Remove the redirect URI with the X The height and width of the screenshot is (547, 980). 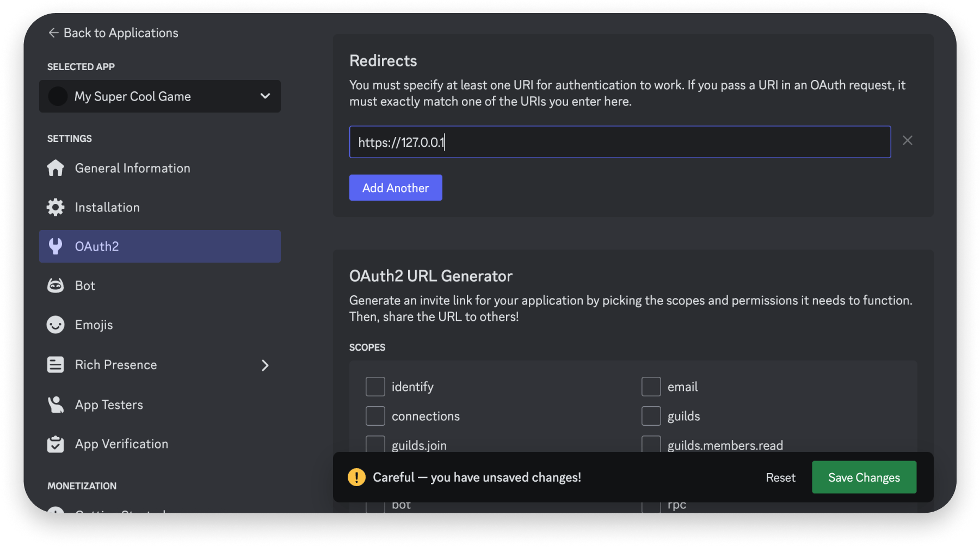coord(908,141)
